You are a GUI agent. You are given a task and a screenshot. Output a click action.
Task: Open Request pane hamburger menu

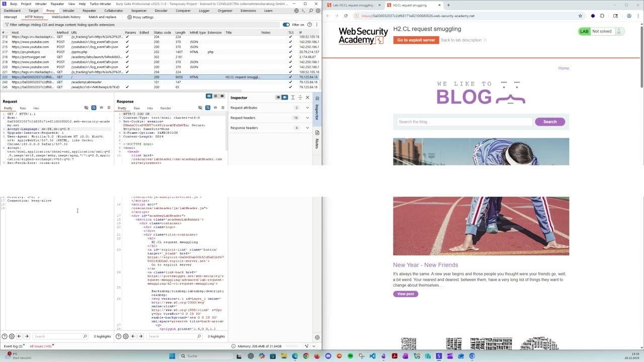pyautogui.click(x=109, y=108)
